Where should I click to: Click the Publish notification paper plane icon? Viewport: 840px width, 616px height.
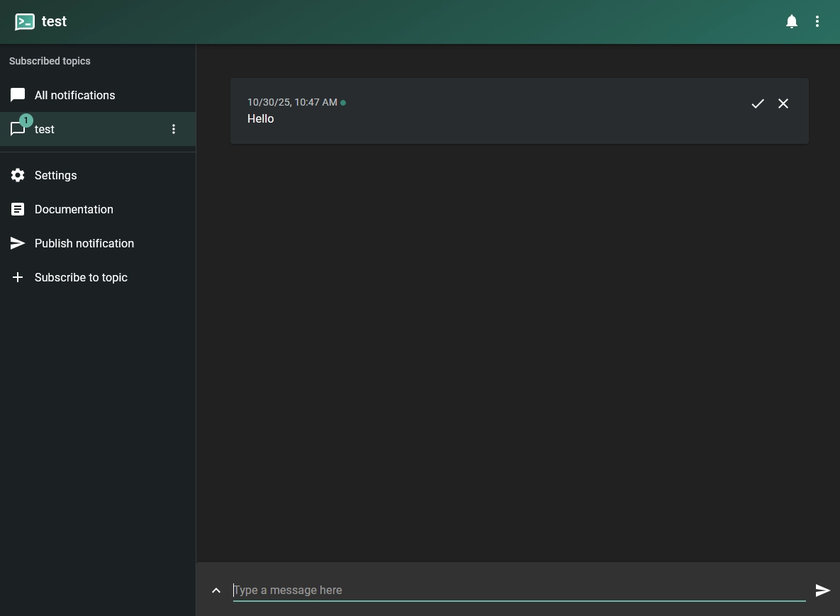pyautogui.click(x=18, y=243)
